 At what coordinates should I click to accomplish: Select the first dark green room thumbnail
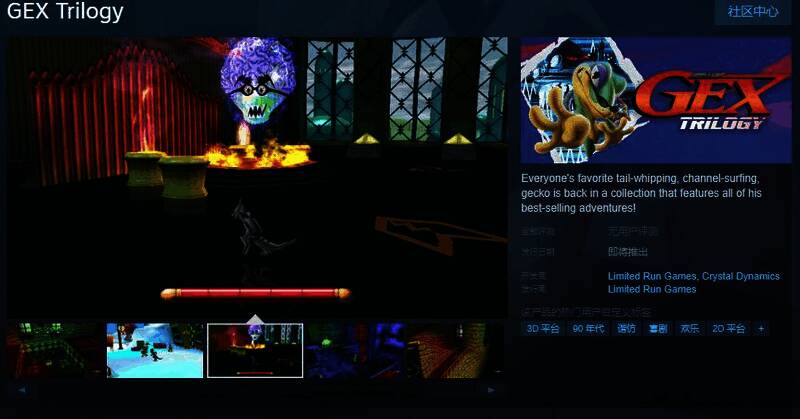click(x=53, y=350)
